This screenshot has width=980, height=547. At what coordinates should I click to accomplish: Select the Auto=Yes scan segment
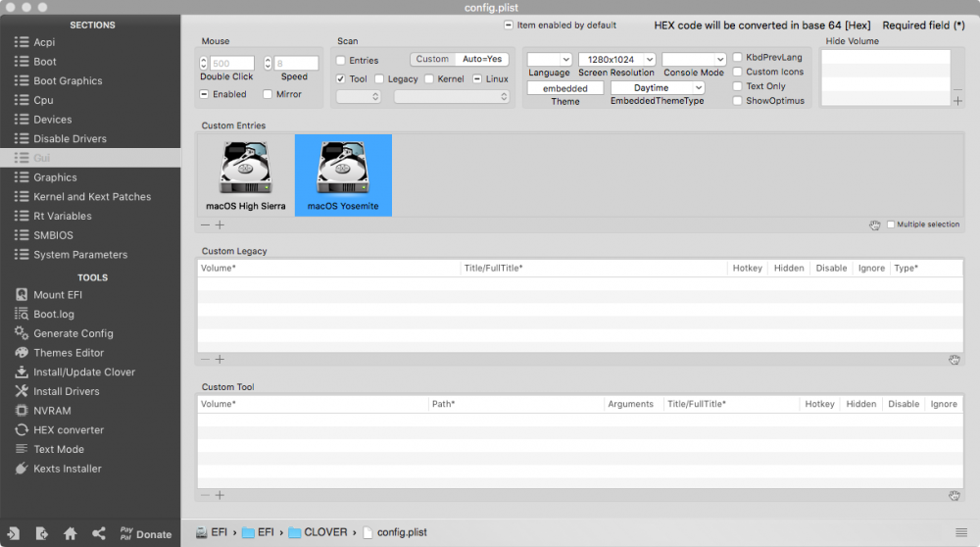click(482, 59)
